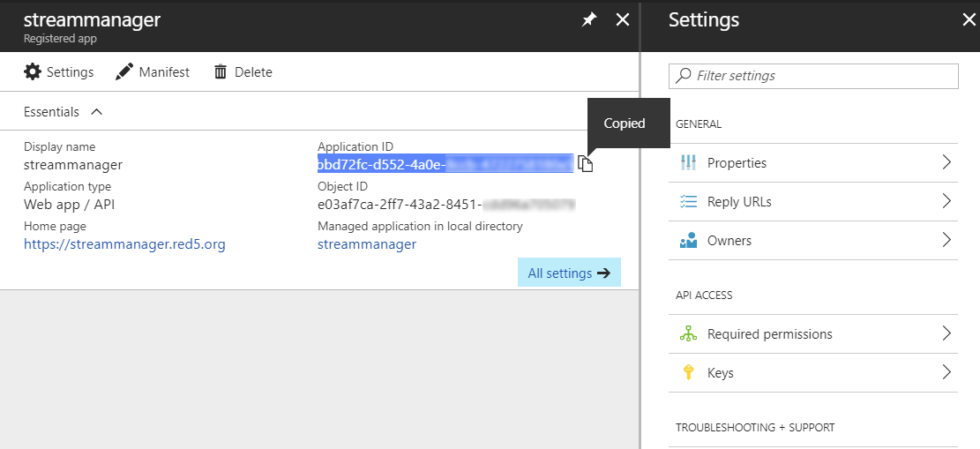Screen dimensions: 980x449
Task: Expand Owners row chevron
Action: [x=946, y=240]
